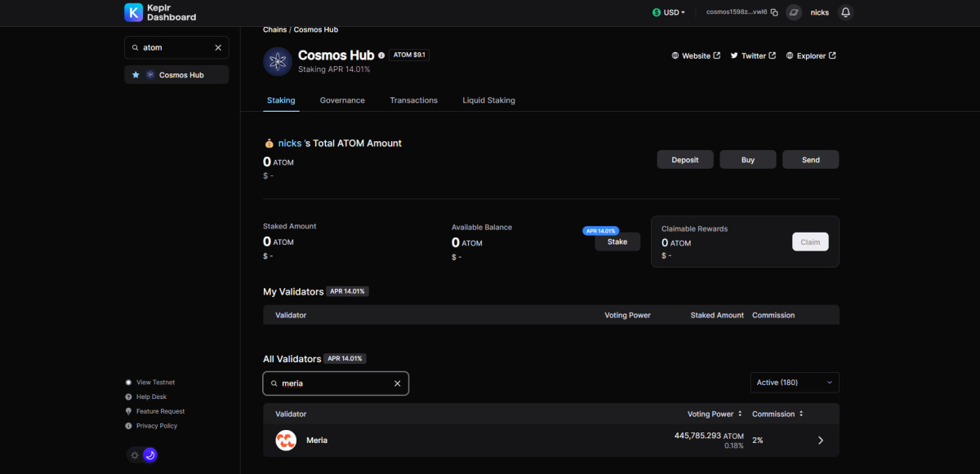Click the Meria validator logo

click(x=286, y=441)
